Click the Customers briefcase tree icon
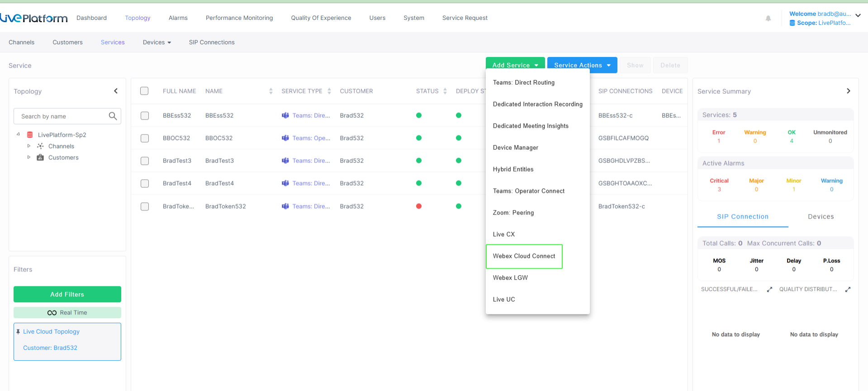This screenshot has width=868, height=391. [40, 157]
